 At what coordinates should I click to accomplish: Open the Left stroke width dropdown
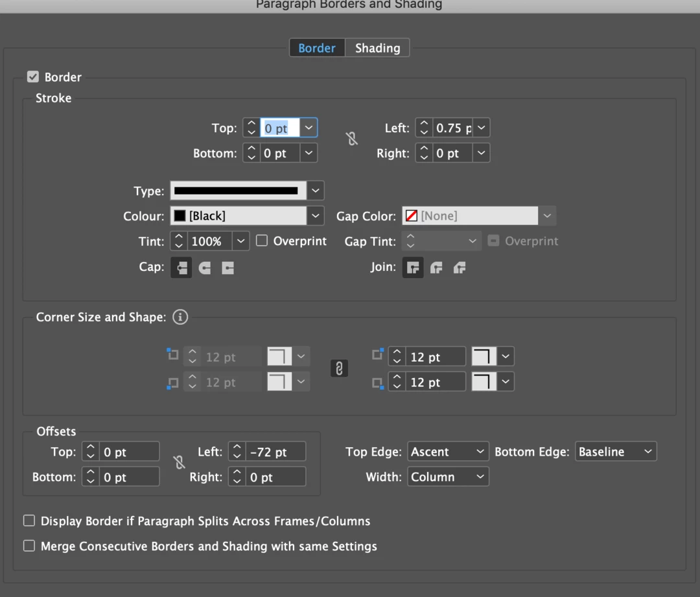(x=481, y=128)
